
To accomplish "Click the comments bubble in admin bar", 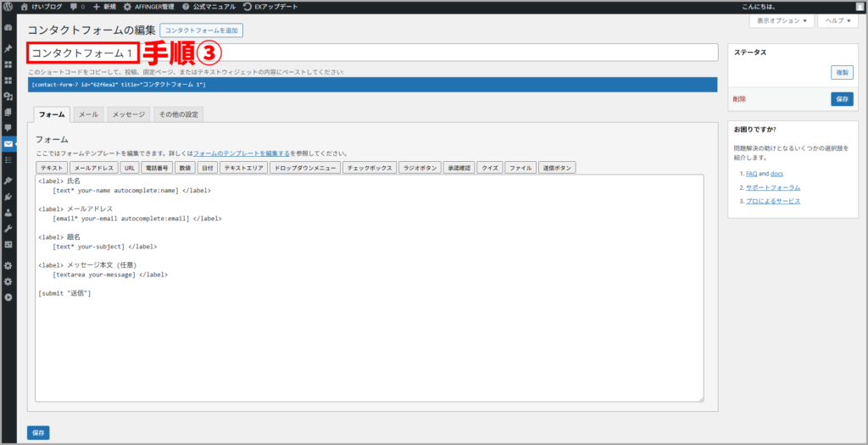I will tap(77, 6).
